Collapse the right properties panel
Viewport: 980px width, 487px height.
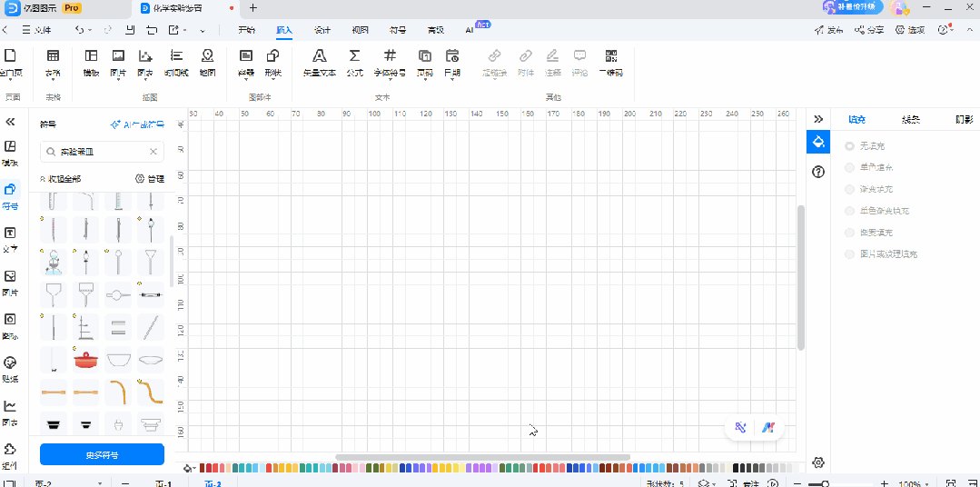pyautogui.click(x=818, y=119)
